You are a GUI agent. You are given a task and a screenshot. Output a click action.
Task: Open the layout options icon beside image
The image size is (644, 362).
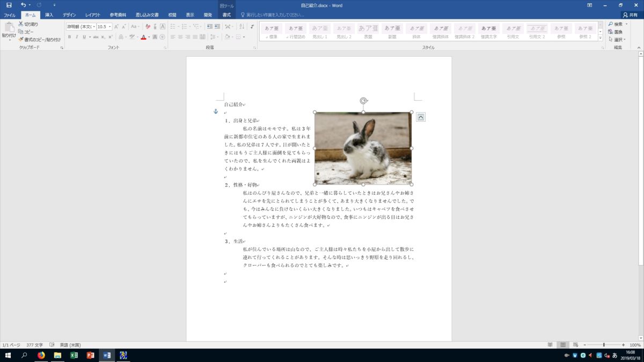pos(421,117)
